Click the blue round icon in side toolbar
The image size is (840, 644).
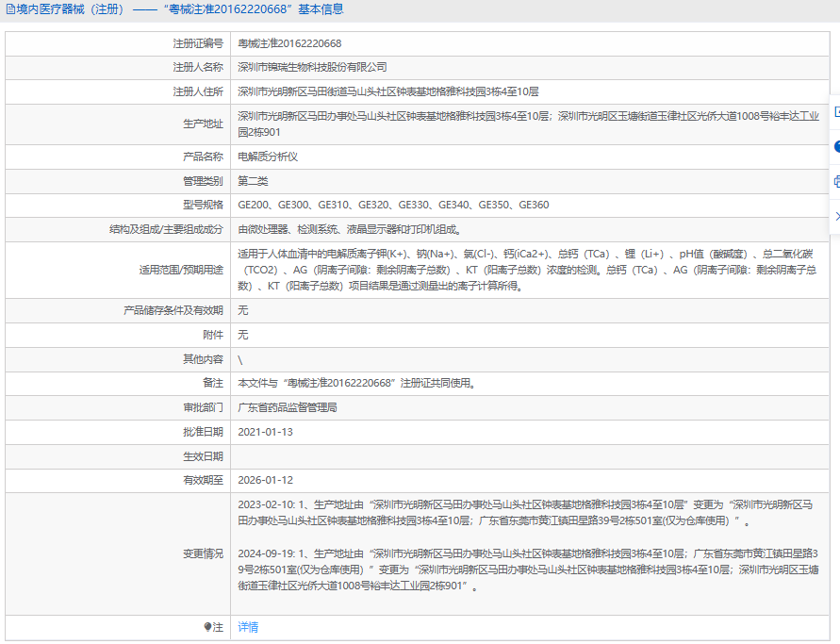point(836,146)
